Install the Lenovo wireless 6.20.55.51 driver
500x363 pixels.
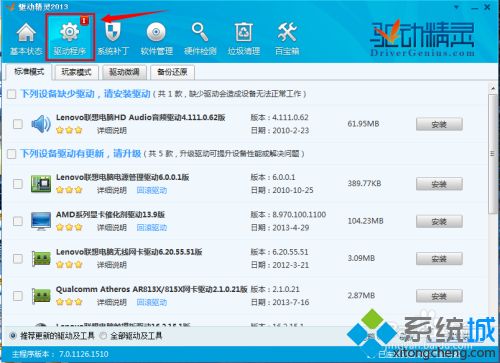click(x=439, y=259)
